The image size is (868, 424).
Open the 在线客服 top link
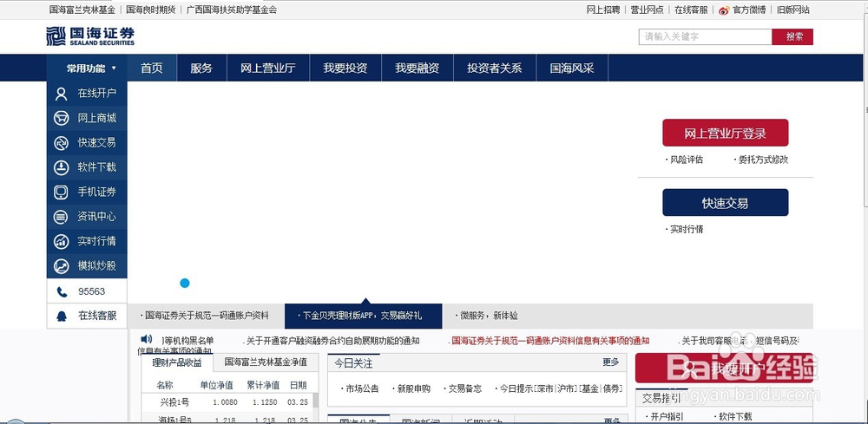(x=691, y=10)
